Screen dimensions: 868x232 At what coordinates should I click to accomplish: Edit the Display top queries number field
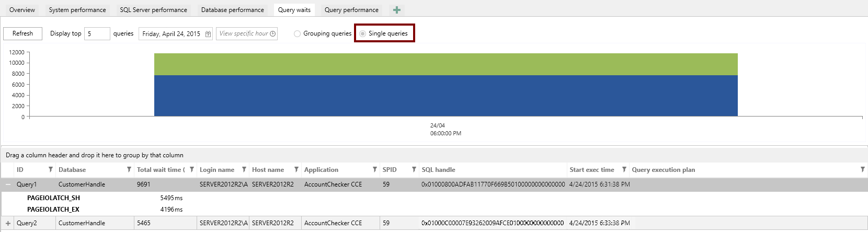pos(97,33)
